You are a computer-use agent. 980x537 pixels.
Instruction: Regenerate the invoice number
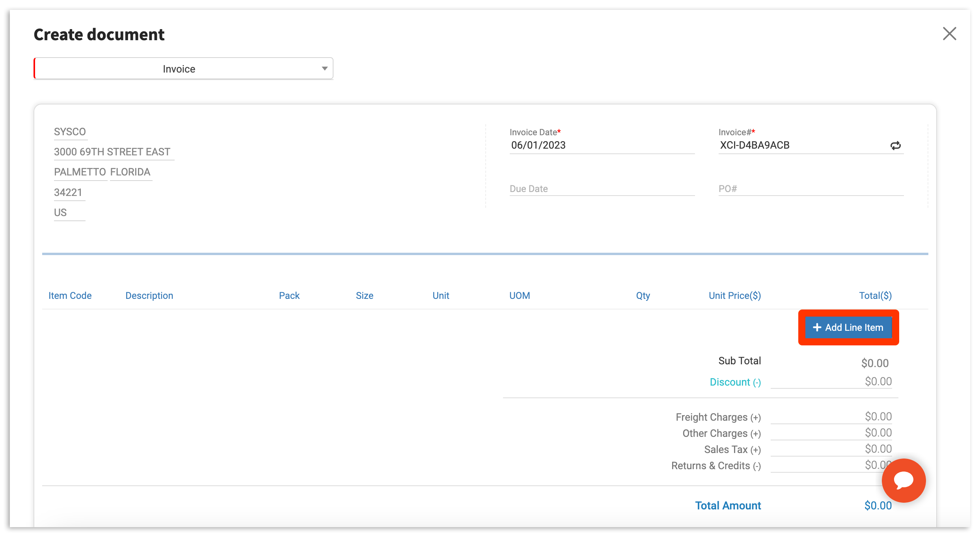pos(896,145)
